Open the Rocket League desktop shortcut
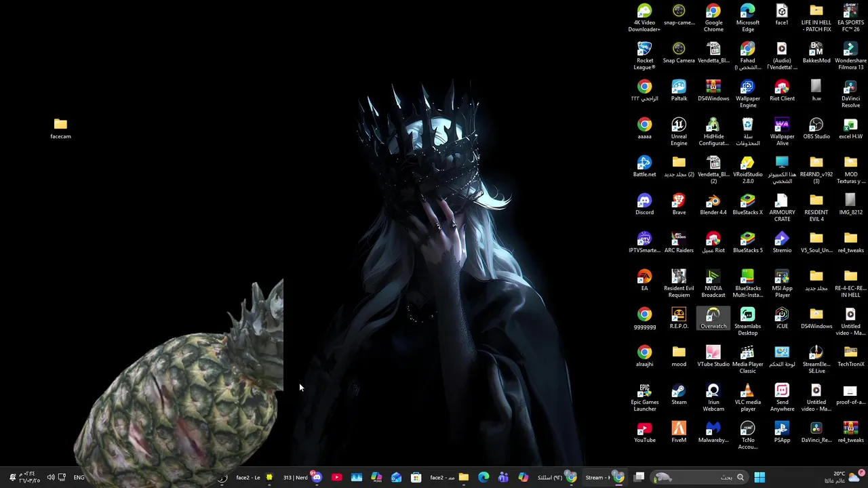The width and height of the screenshot is (868, 488). tap(644, 56)
